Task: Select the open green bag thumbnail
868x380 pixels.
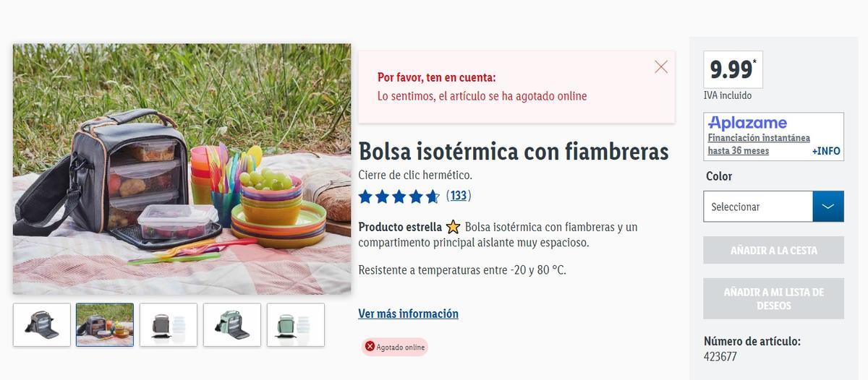Action: pos(232,324)
